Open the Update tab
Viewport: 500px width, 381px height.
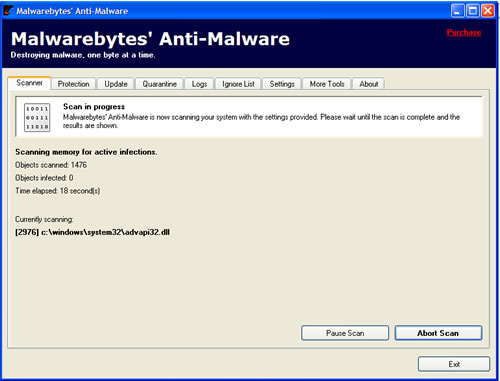point(116,84)
